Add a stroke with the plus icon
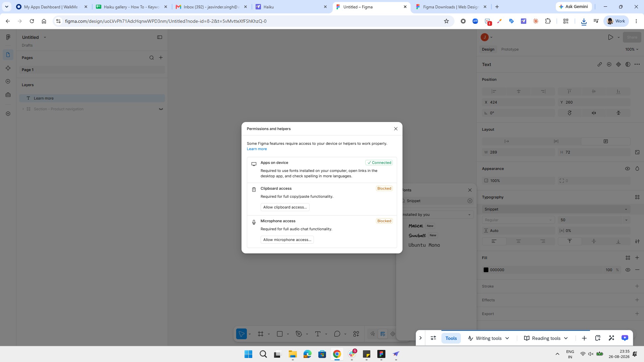This screenshot has height=362, width=644. 637,286
